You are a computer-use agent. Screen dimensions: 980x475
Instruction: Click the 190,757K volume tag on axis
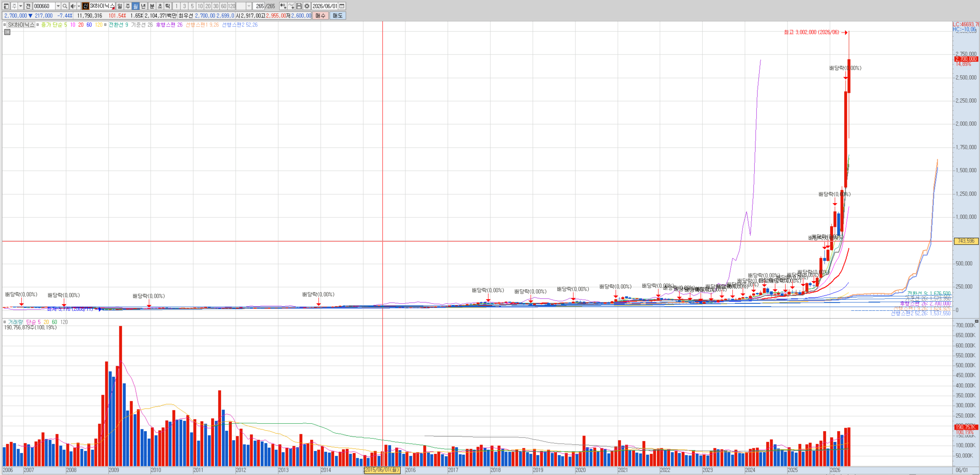click(x=966, y=427)
